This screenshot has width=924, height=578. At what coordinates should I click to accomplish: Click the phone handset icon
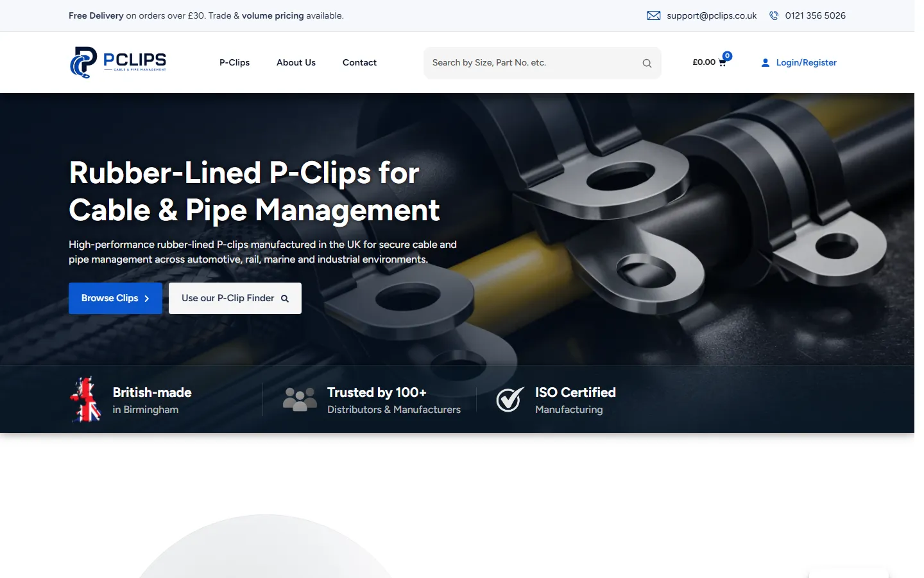click(x=774, y=15)
